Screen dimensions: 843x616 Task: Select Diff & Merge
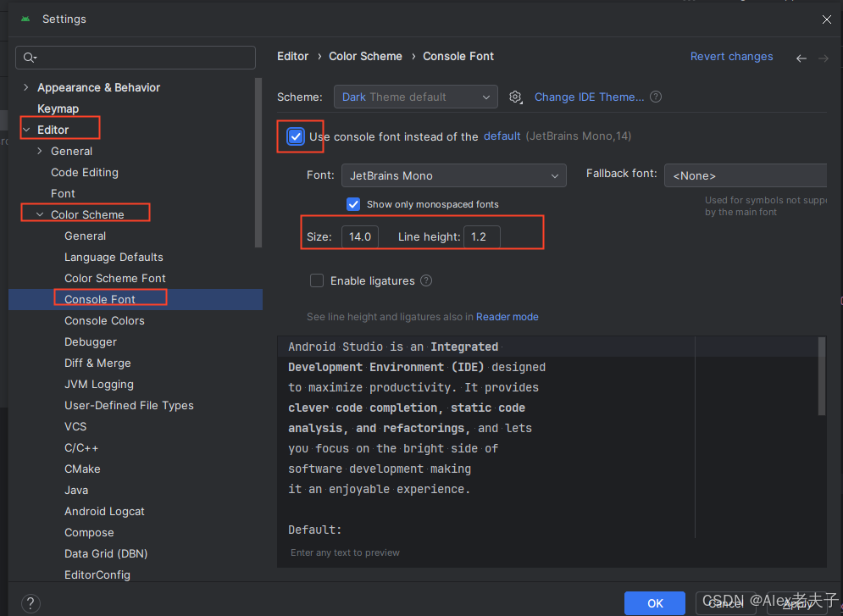tap(97, 363)
